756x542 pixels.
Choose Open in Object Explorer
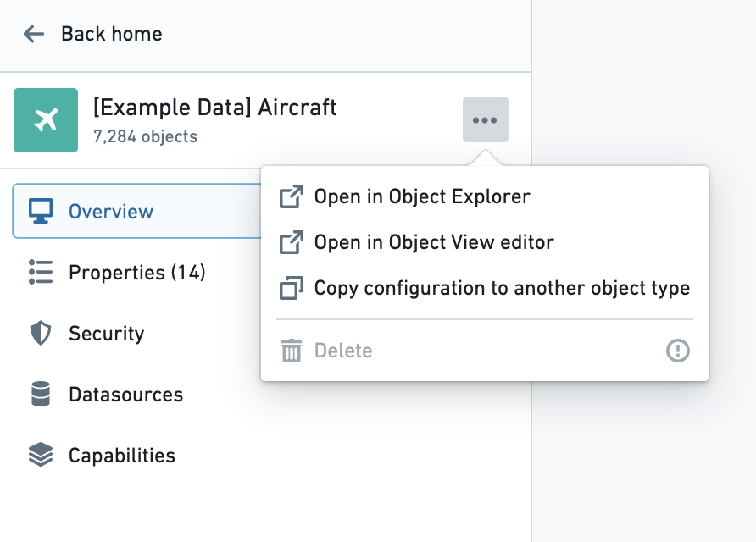pos(485,196)
